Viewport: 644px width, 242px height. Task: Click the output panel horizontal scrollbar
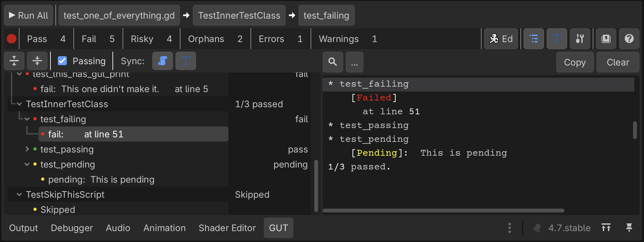(443, 211)
